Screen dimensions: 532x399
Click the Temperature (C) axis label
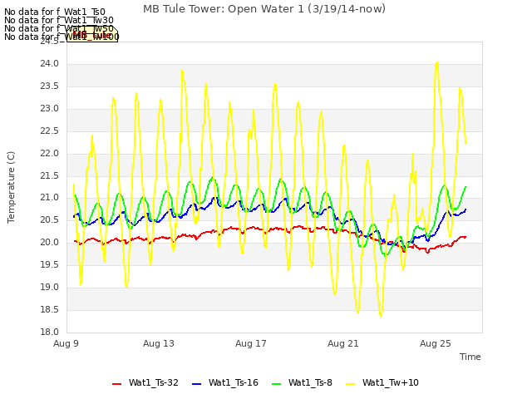point(11,187)
